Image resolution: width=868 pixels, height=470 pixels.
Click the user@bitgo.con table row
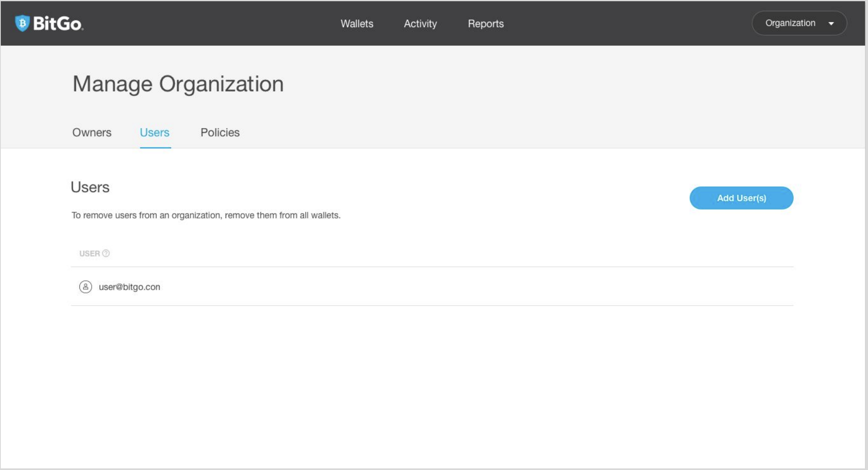[432, 286]
